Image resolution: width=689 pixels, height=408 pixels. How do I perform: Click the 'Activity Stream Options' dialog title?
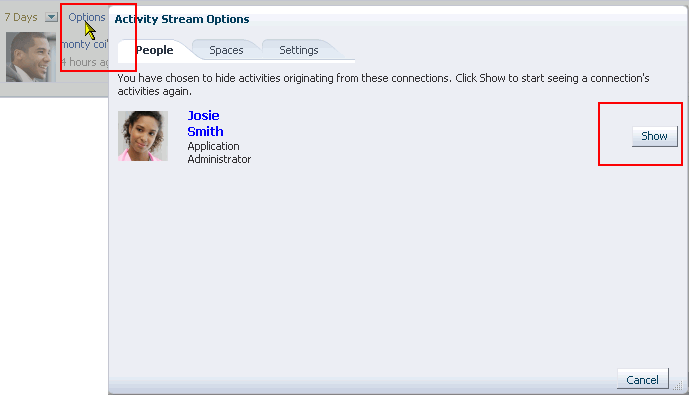[x=182, y=19]
